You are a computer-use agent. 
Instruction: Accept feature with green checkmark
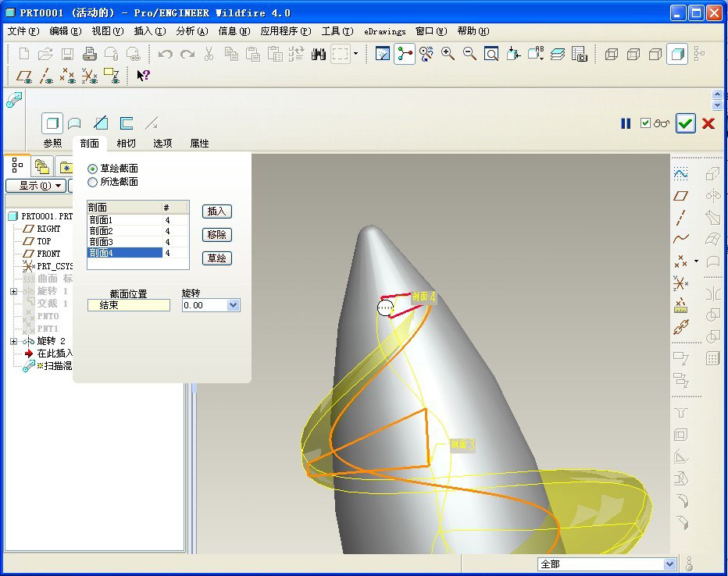tap(685, 123)
